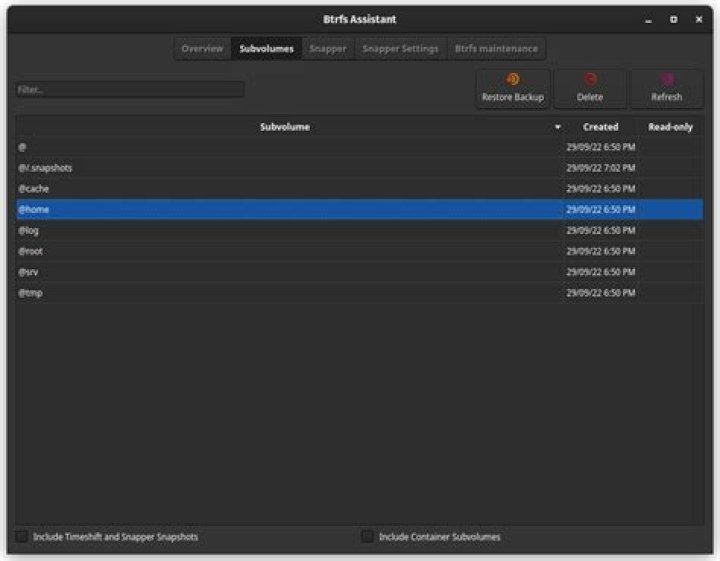The image size is (720, 561).
Task: Close the Btrfs Assistant window
Action: 699,19
